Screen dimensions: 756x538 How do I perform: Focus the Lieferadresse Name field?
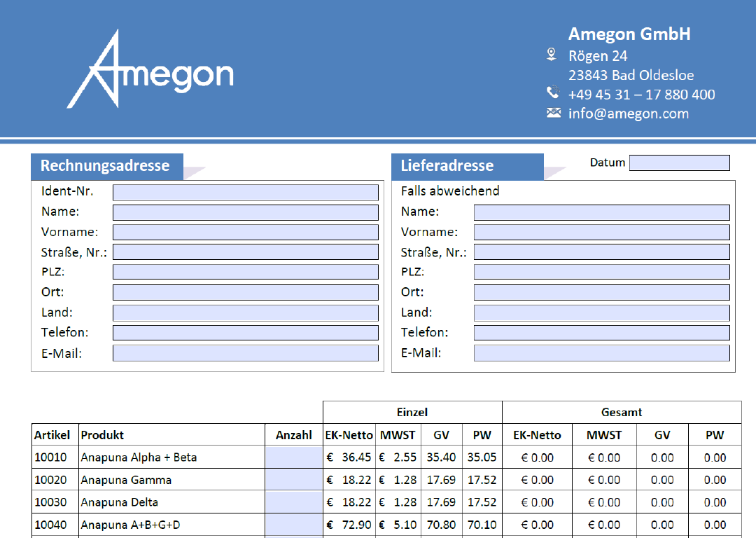pyautogui.click(x=601, y=212)
